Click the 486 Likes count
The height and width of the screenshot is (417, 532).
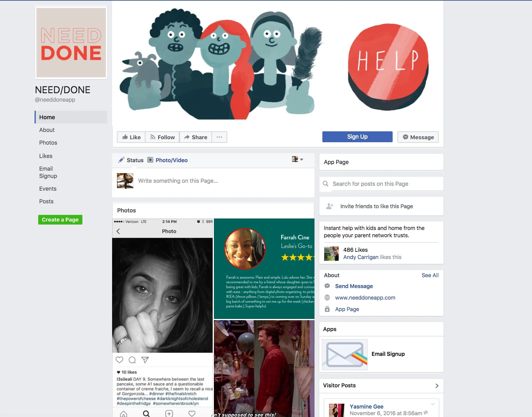tap(355, 250)
